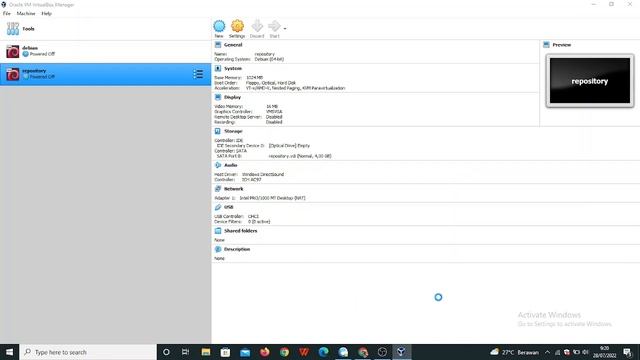Click the Boot Order value text
Image resolution: width=640 pixels, height=360 pixels.
point(271,83)
